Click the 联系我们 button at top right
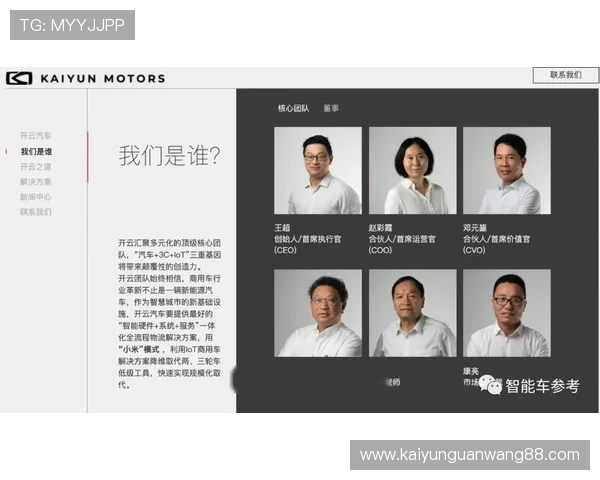Screen dimensions: 600x480 [566, 75]
